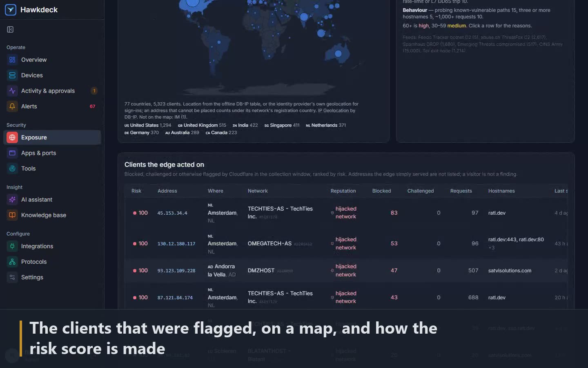Click the Protocols network icon
The width and height of the screenshot is (588, 368).
point(12,262)
